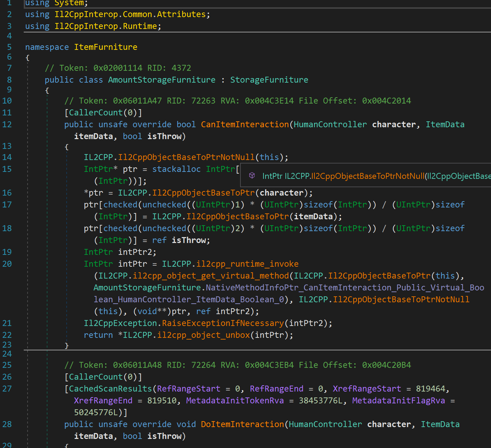The image size is (491, 448).
Task: Select AmountStorageFurniture class name on line 8
Action: point(162,80)
